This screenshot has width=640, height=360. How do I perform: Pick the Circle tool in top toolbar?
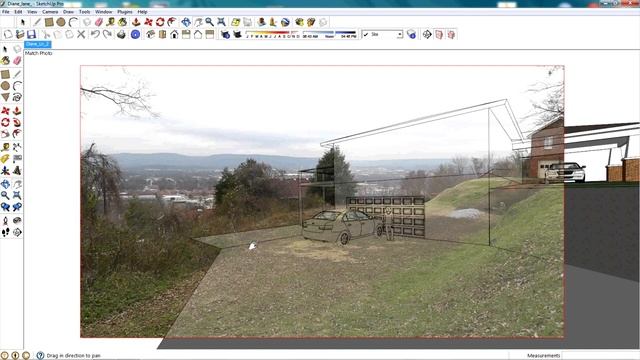[61, 22]
